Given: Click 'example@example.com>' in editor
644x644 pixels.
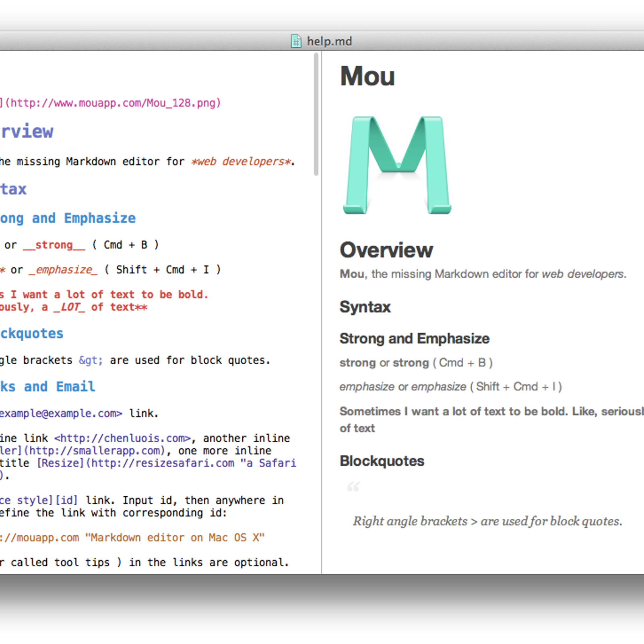Looking at the screenshot, I should 61,413.
